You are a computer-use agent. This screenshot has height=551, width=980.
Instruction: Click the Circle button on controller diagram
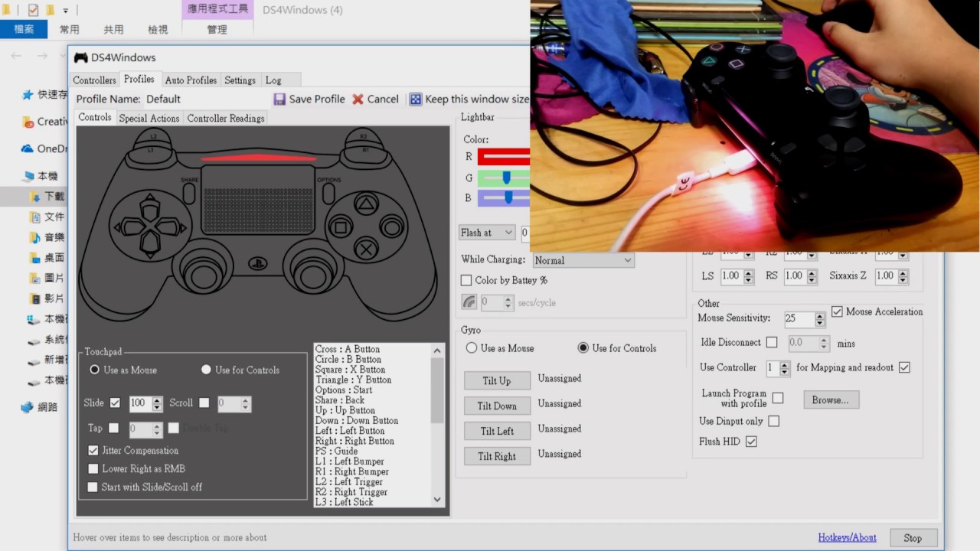click(x=392, y=227)
